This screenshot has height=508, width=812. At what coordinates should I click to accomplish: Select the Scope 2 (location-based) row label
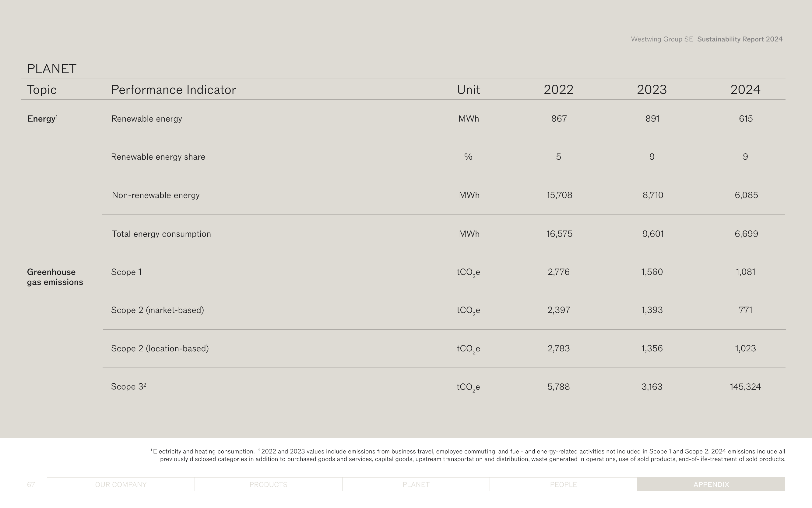(x=160, y=348)
